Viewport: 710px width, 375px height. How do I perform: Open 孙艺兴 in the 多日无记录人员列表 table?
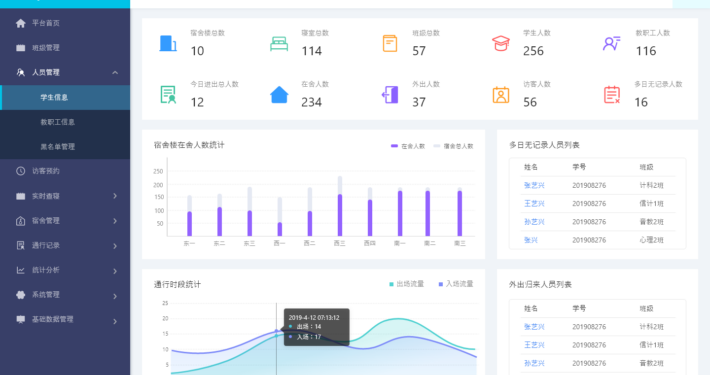(x=534, y=222)
